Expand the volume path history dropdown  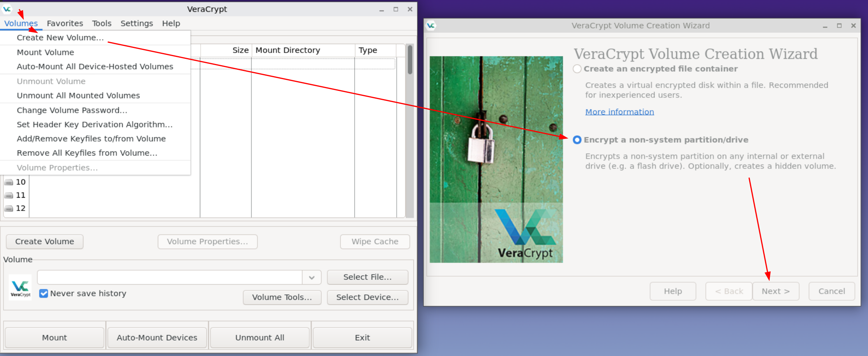[312, 278]
